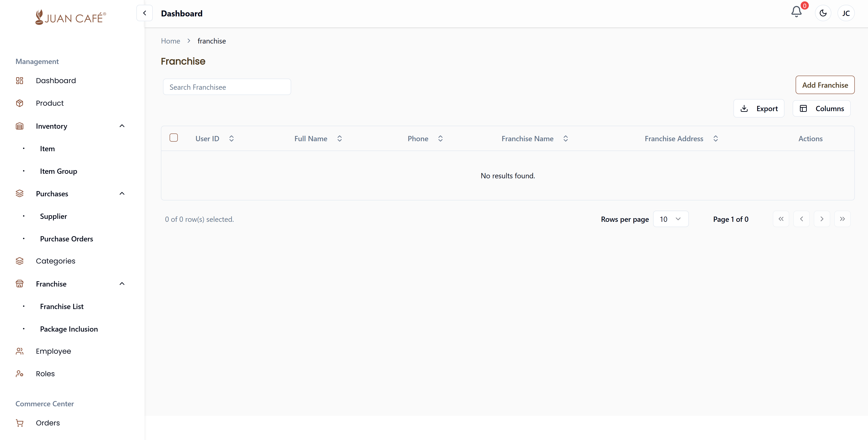Image resolution: width=868 pixels, height=440 pixels.
Task: Click the Product box icon in sidebar
Action: click(x=20, y=103)
